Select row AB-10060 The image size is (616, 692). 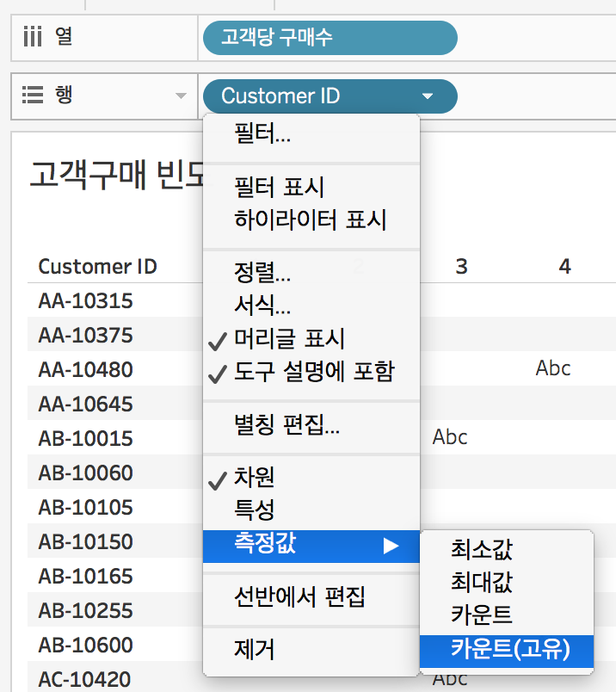[x=86, y=473]
